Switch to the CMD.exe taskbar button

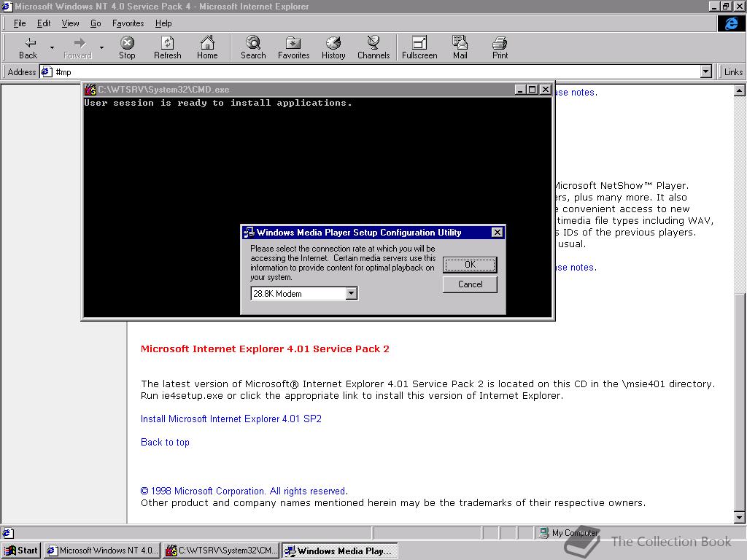click(x=221, y=551)
